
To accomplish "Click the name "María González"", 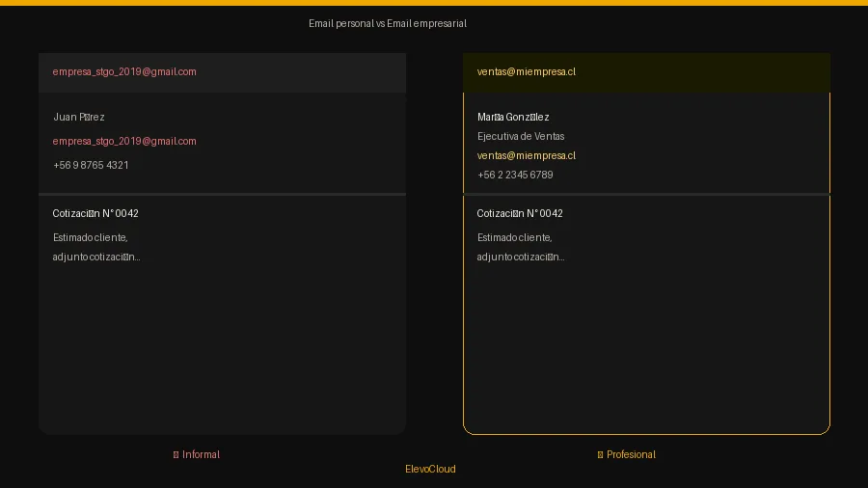I will (x=513, y=118).
